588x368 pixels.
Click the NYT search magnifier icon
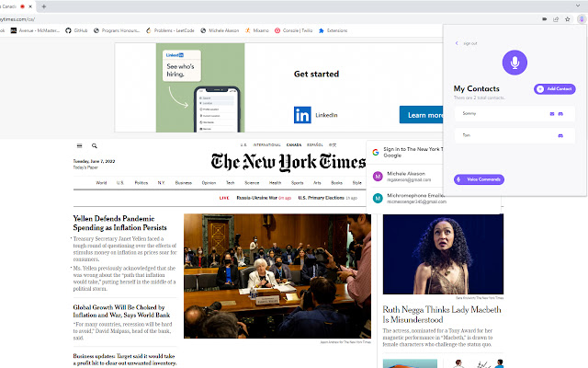pyautogui.click(x=95, y=145)
